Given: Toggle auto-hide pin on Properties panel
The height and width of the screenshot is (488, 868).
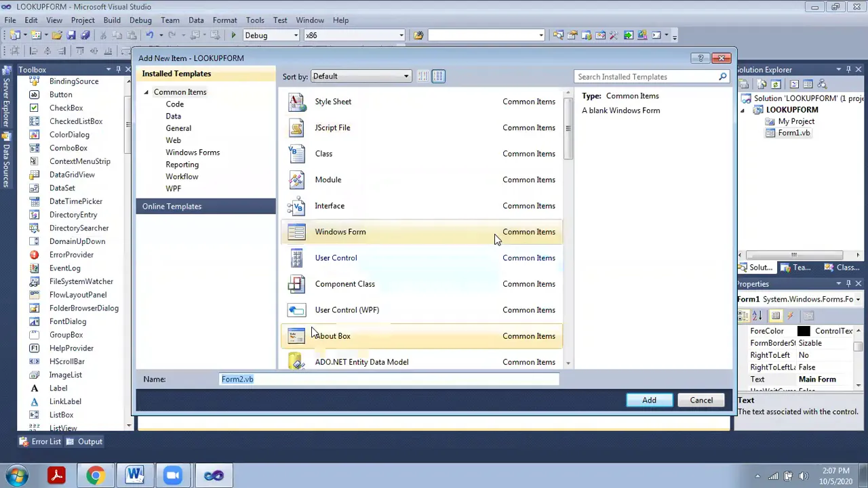Looking at the screenshot, I should (x=848, y=284).
